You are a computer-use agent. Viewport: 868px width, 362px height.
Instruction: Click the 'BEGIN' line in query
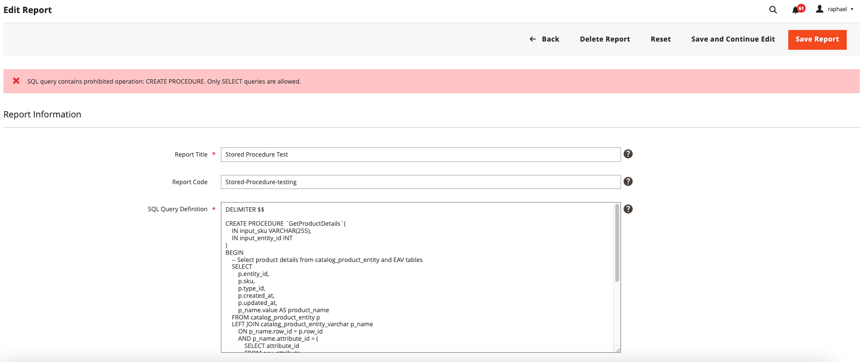click(234, 253)
